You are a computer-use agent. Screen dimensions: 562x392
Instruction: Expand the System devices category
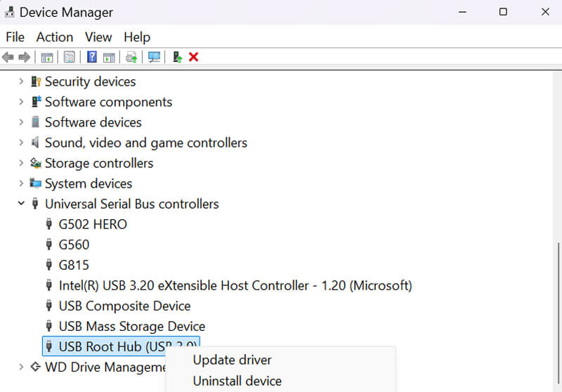coord(21,183)
